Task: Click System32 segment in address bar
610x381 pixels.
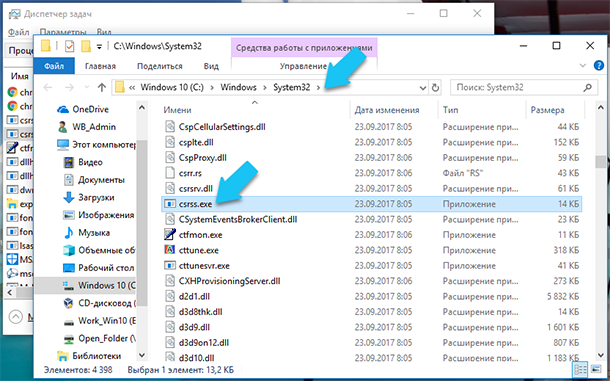Action: point(291,87)
